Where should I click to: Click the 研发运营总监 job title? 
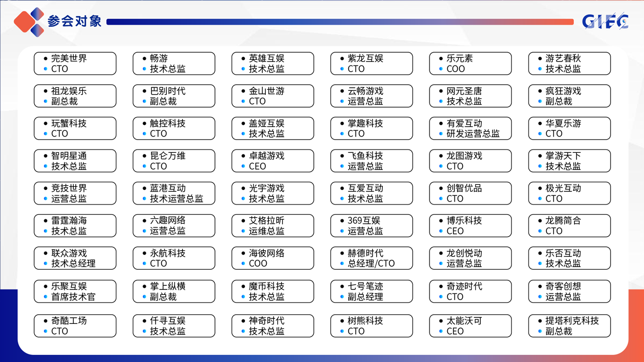473,134
